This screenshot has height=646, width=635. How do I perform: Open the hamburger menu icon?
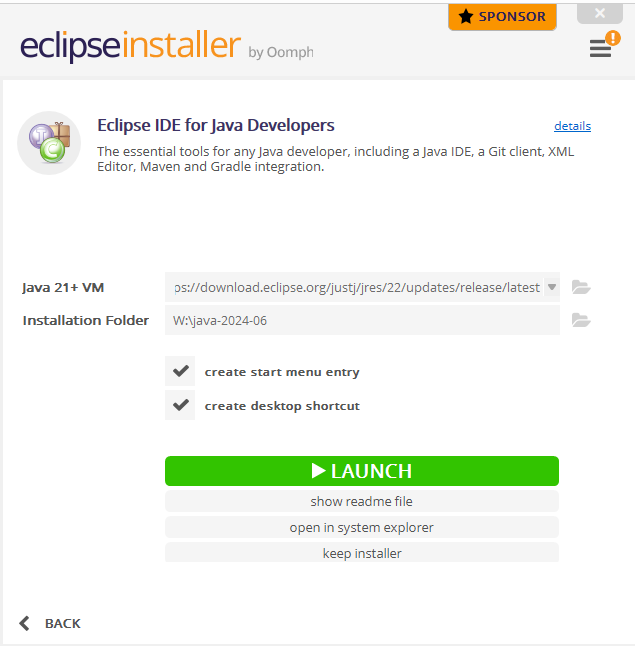coord(600,49)
